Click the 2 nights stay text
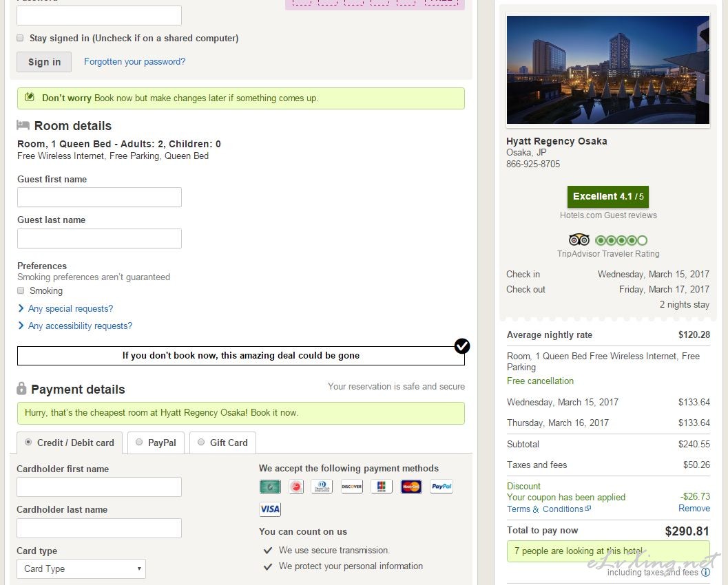 point(685,304)
